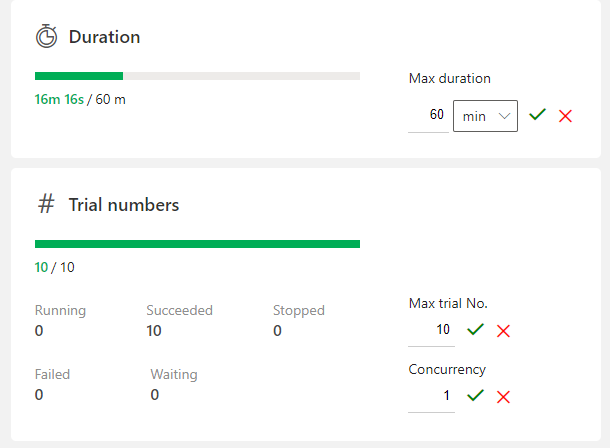
Task: Click the Failed trials count
Action: pos(39,395)
